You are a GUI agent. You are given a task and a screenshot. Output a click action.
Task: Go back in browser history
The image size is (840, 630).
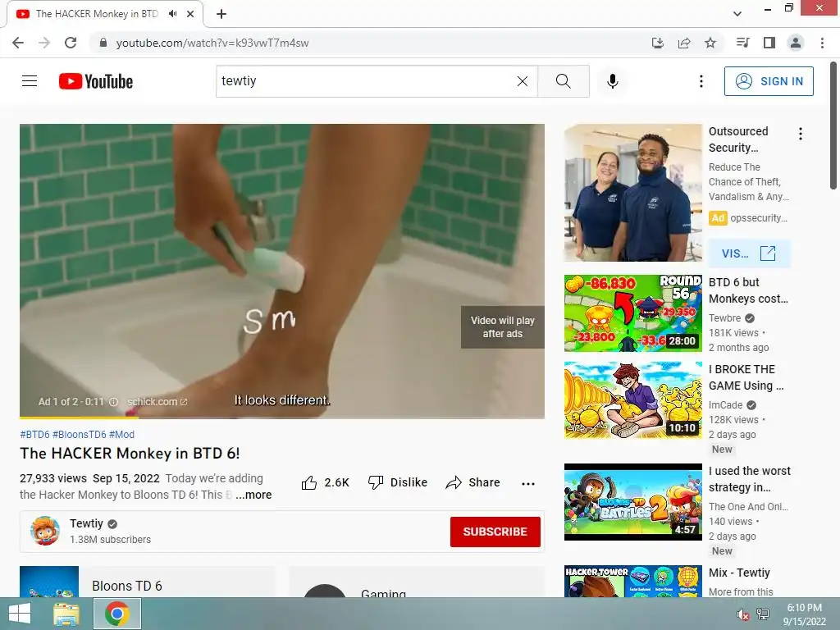[18, 43]
